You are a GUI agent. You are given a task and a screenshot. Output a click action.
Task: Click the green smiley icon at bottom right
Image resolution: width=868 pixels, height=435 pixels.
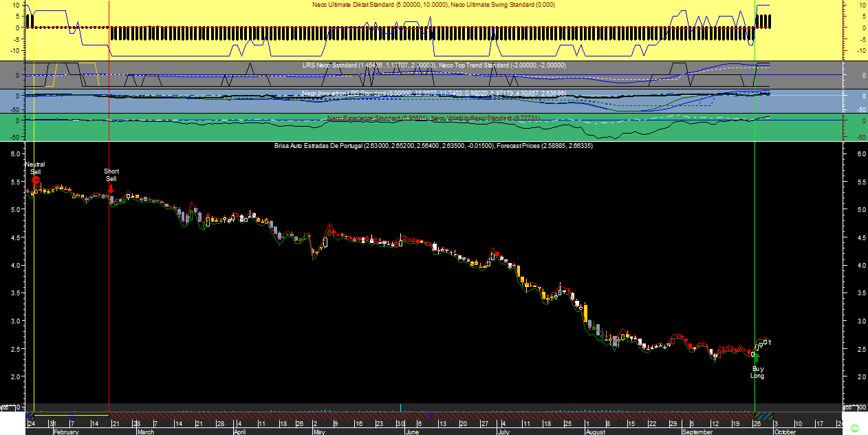coord(854,428)
